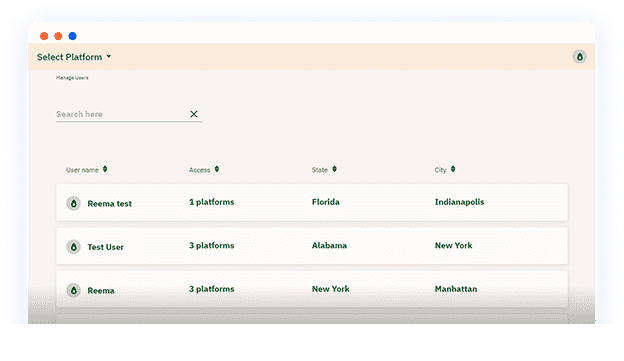Click the City column header label

point(440,170)
